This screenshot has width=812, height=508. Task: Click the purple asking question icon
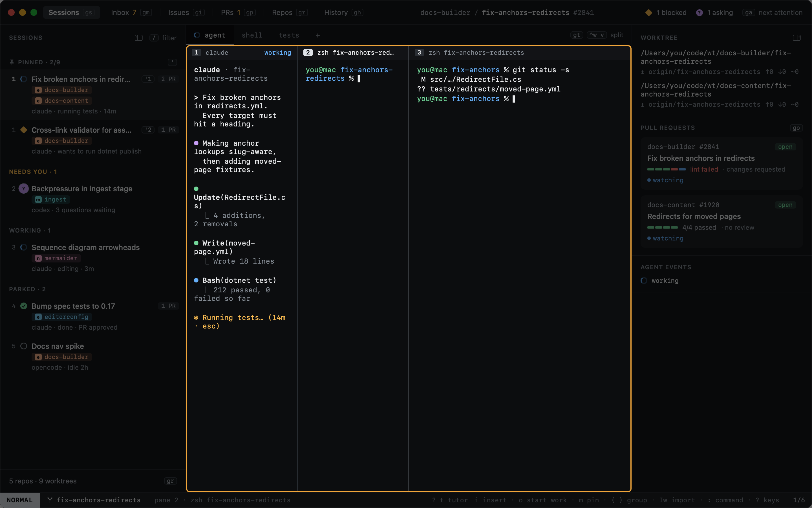pos(699,12)
